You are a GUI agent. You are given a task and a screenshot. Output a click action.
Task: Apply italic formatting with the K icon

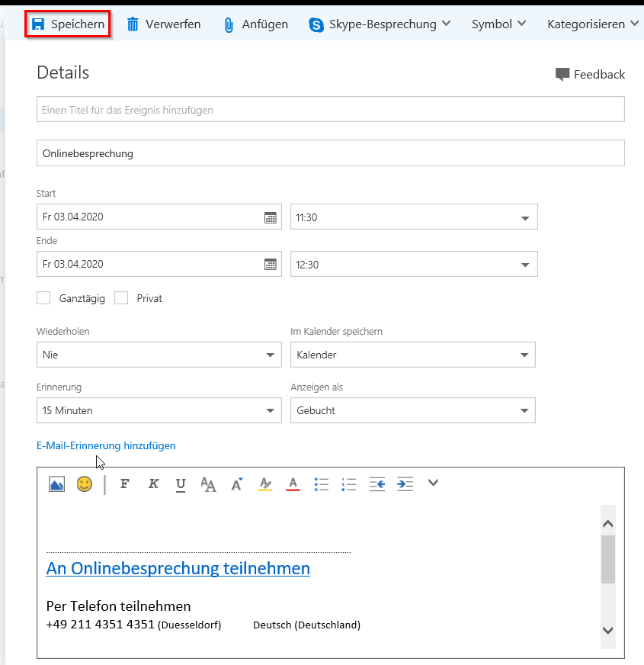click(x=153, y=484)
